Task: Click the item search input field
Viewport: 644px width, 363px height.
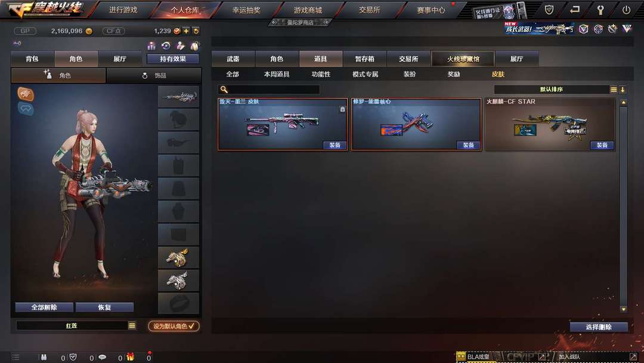Action: tap(268, 89)
